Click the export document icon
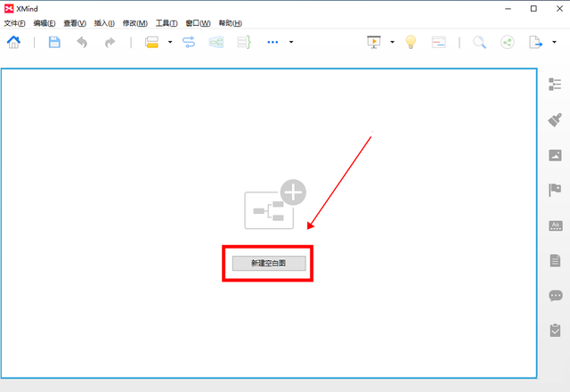 coord(535,42)
